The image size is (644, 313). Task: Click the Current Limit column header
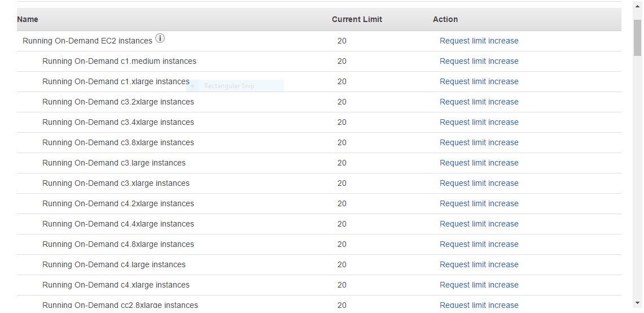[357, 19]
